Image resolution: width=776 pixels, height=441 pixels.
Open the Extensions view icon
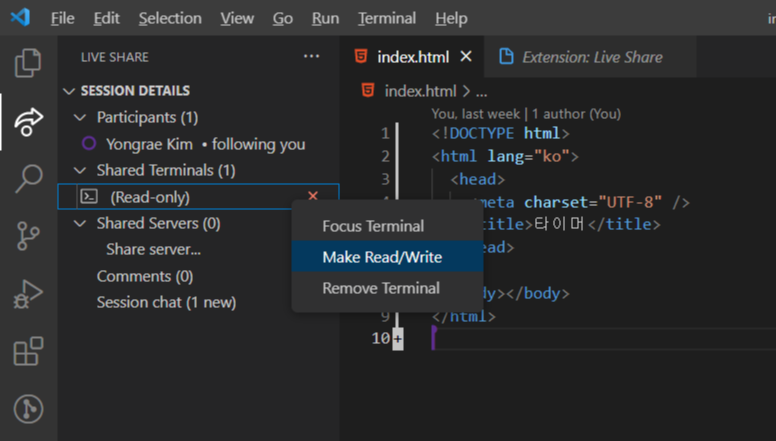click(x=28, y=351)
